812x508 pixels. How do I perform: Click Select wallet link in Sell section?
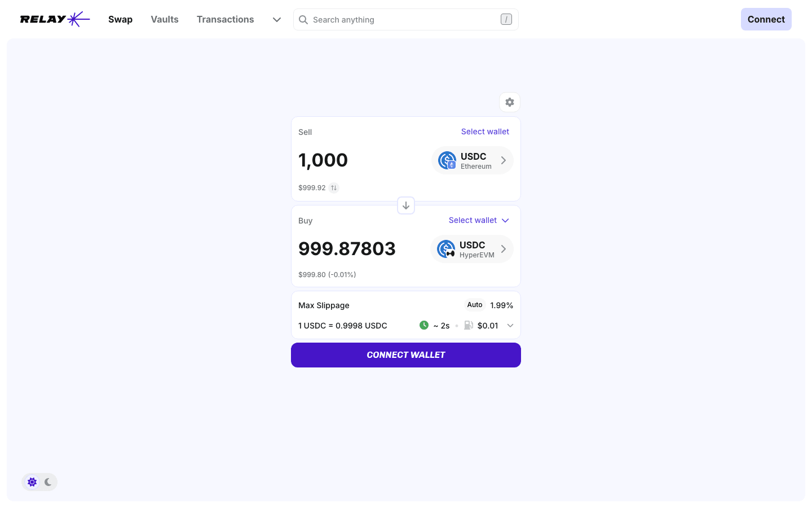485,132
